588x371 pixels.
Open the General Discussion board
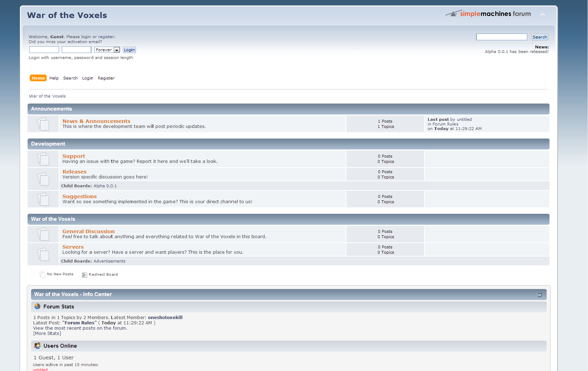tap(88, 231)
